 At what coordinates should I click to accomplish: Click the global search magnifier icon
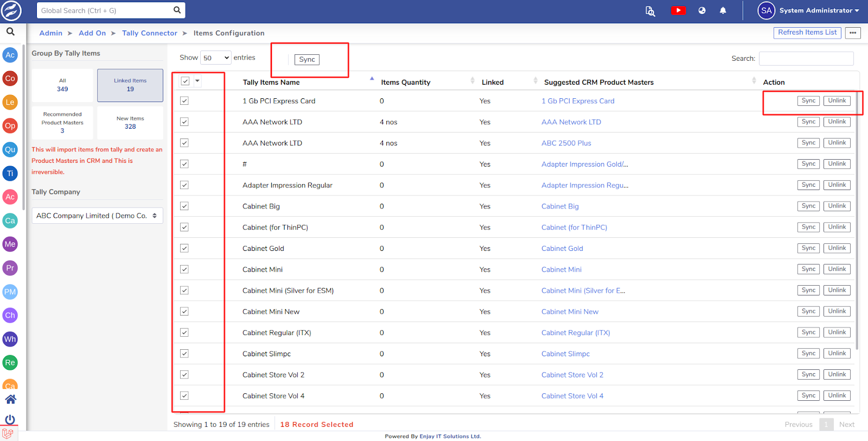(177, 10)
